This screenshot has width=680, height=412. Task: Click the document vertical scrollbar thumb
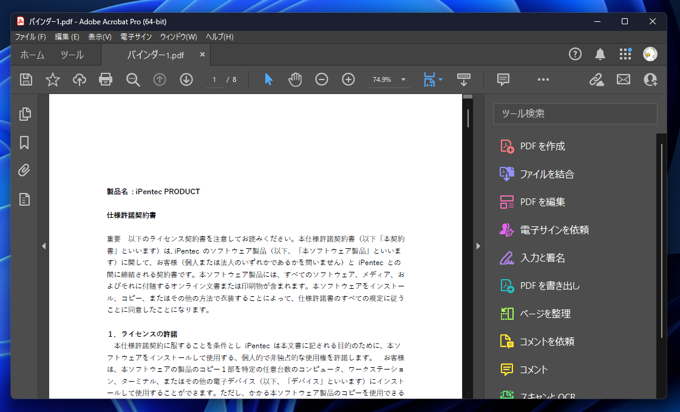468,118
